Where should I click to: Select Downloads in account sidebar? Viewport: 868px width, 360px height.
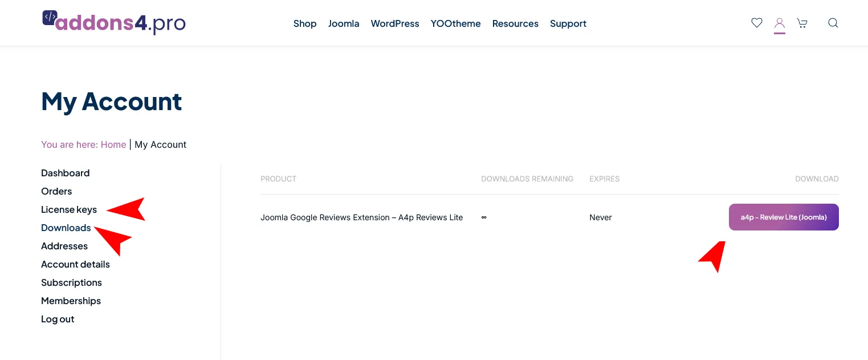point(66,228)
